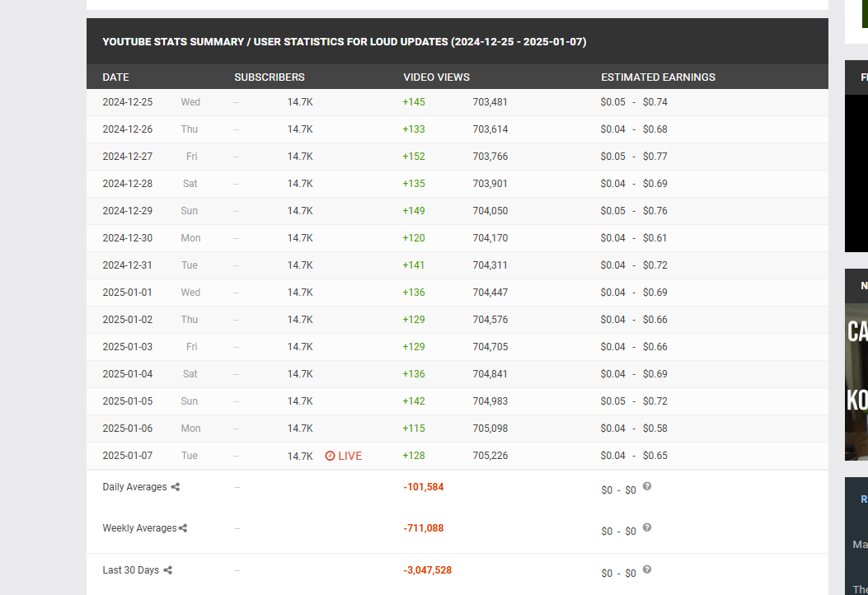Click the +141 views change value
This screenshot has height=595, width=868.
click(x=414, y=265)
